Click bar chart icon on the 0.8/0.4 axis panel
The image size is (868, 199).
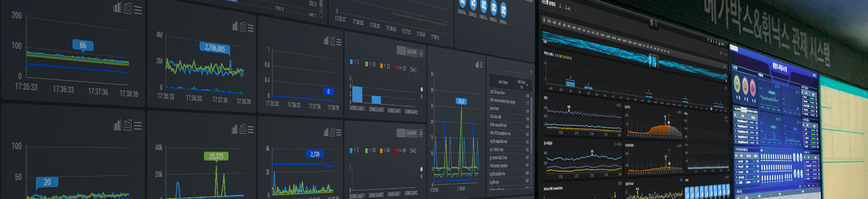tap(326, 41)
